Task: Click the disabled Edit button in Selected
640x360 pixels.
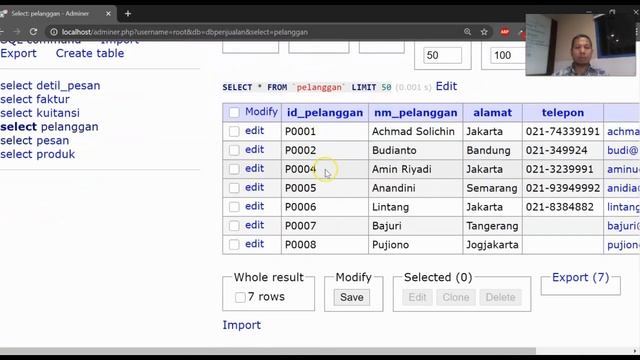Action: coord(417,297)
